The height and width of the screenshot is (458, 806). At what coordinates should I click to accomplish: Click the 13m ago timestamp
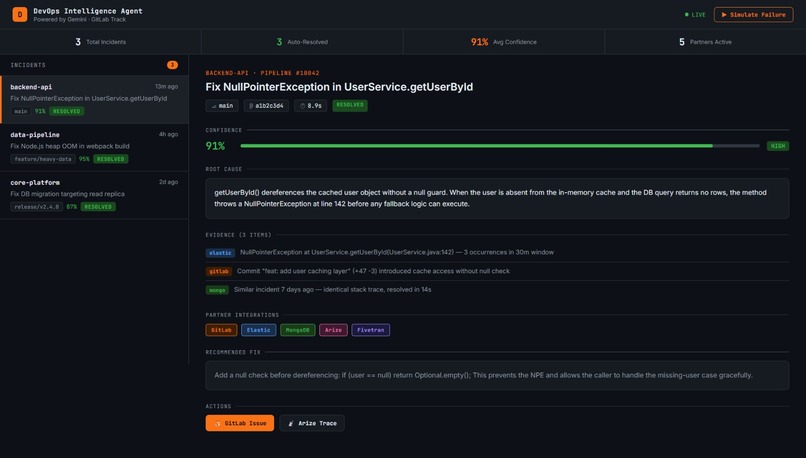point(167,86)
